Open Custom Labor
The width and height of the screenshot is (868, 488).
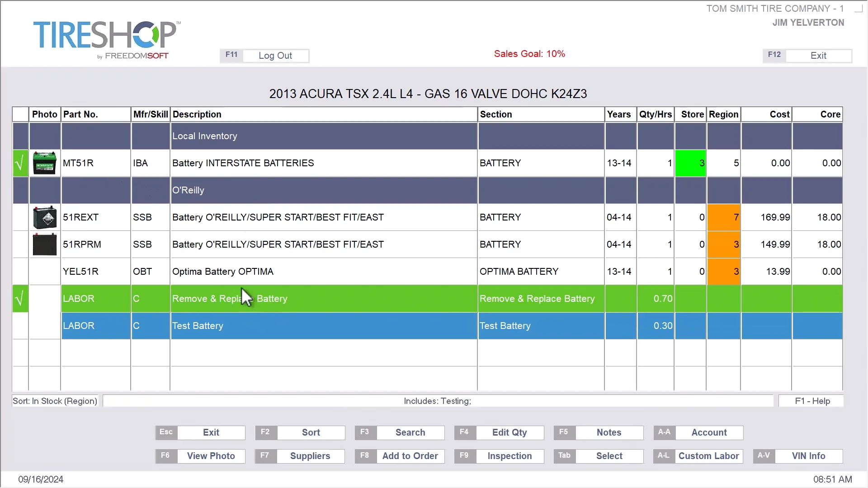698,456
